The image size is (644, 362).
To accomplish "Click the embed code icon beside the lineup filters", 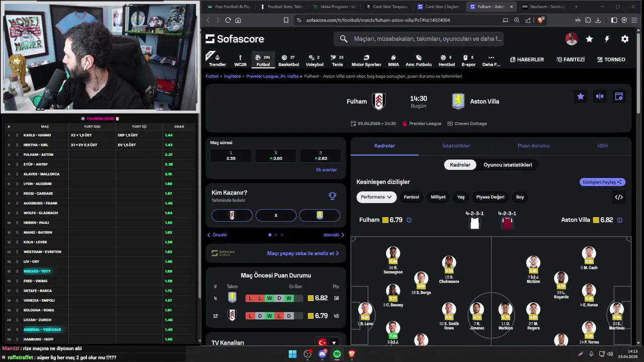I will click(x=619, y=197).
